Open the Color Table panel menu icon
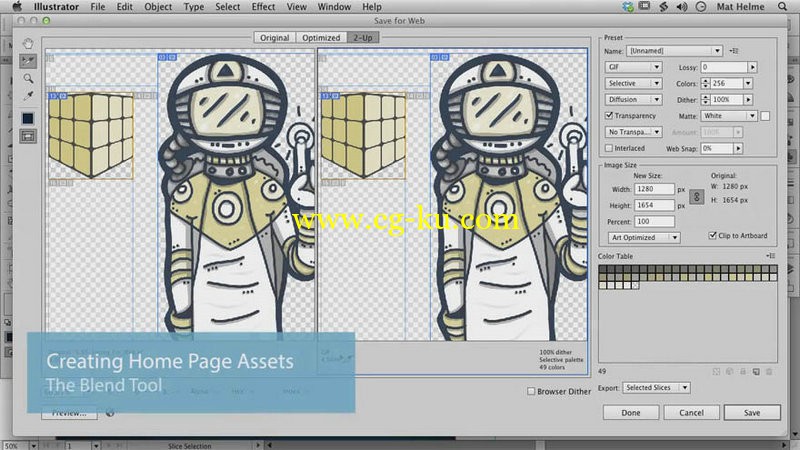 [x=770, y=256]
